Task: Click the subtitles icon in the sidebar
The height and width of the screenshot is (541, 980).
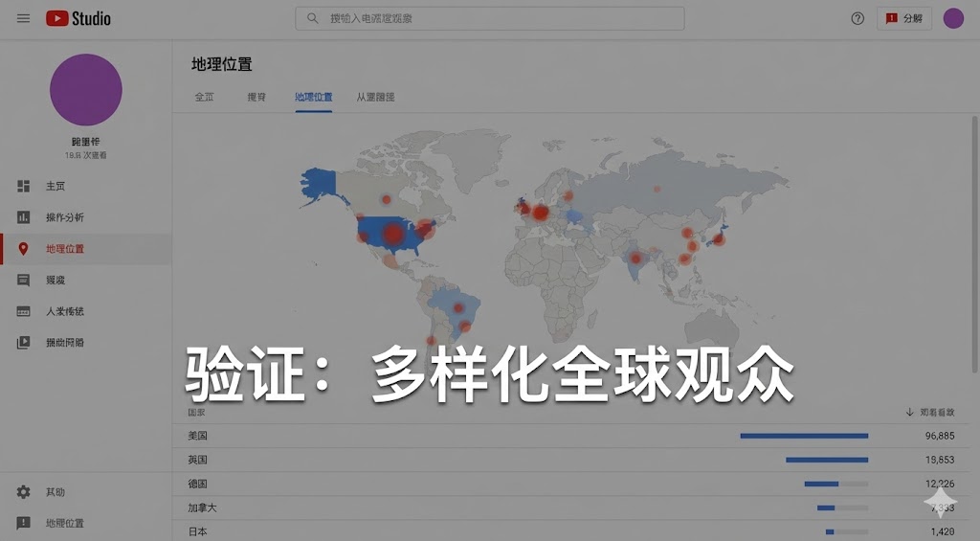Action: point(24,311)
